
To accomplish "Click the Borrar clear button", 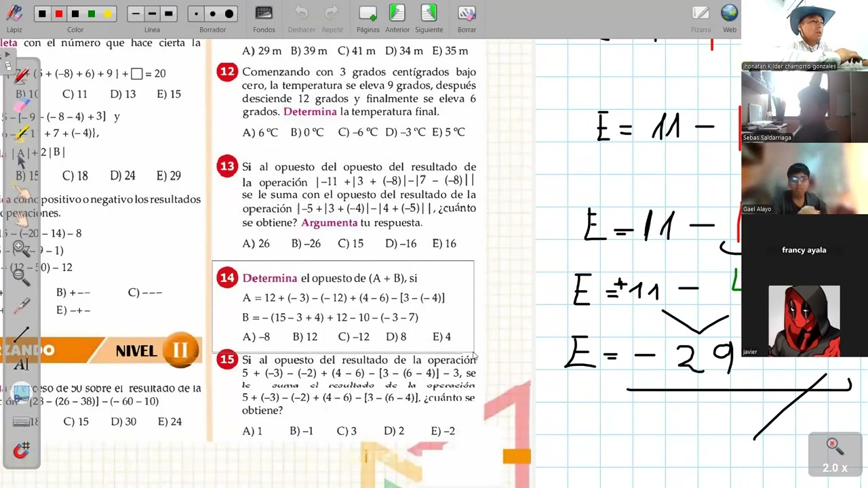I will (x=467, y=18).
